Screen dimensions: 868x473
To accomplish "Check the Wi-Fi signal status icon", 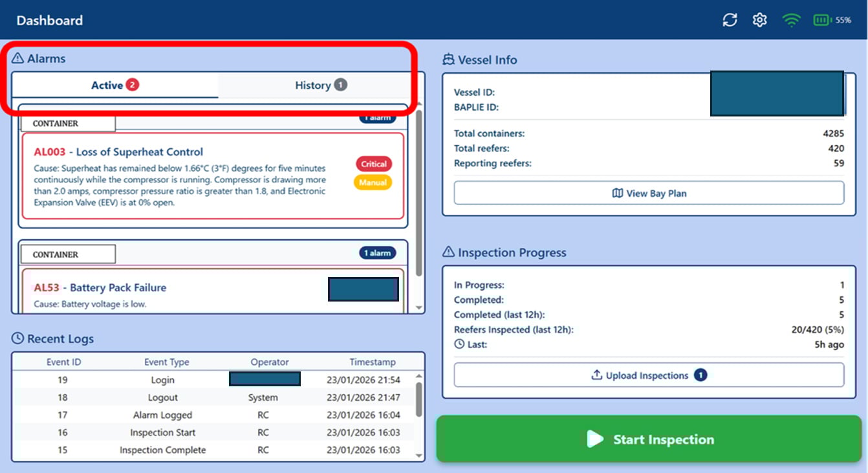I will [790, 20].
